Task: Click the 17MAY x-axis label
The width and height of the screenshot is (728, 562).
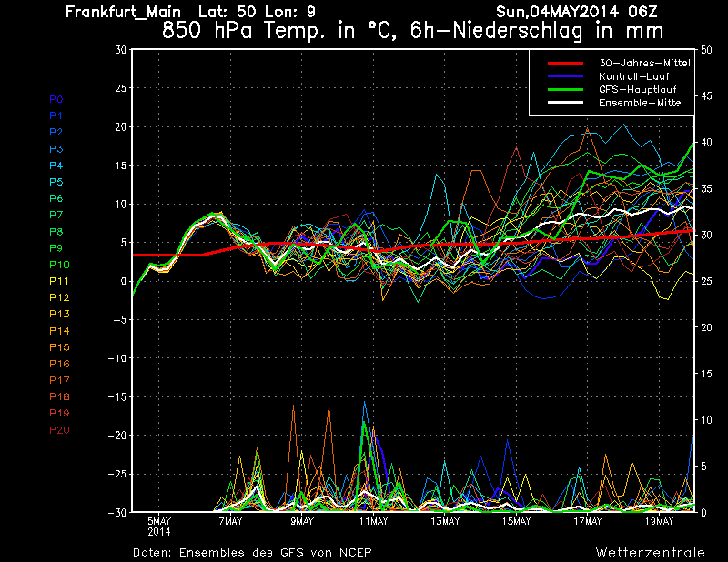Action: point(588,521)
